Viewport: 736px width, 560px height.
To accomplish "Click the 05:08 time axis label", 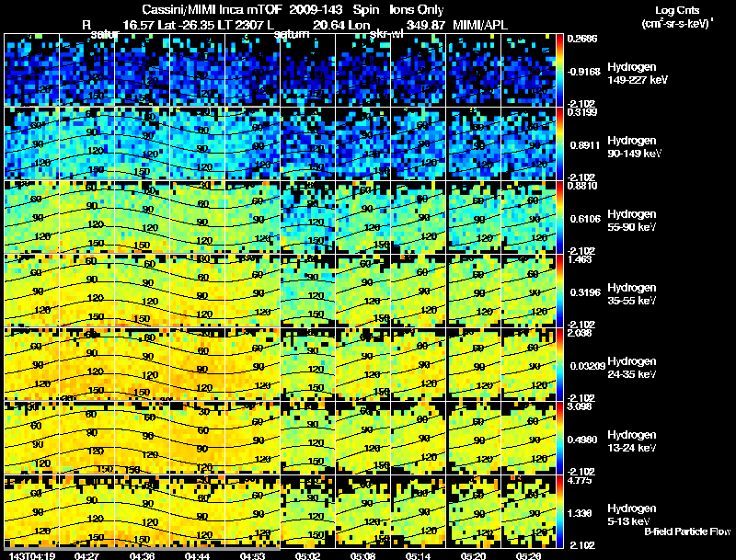I will pos(362,555).
